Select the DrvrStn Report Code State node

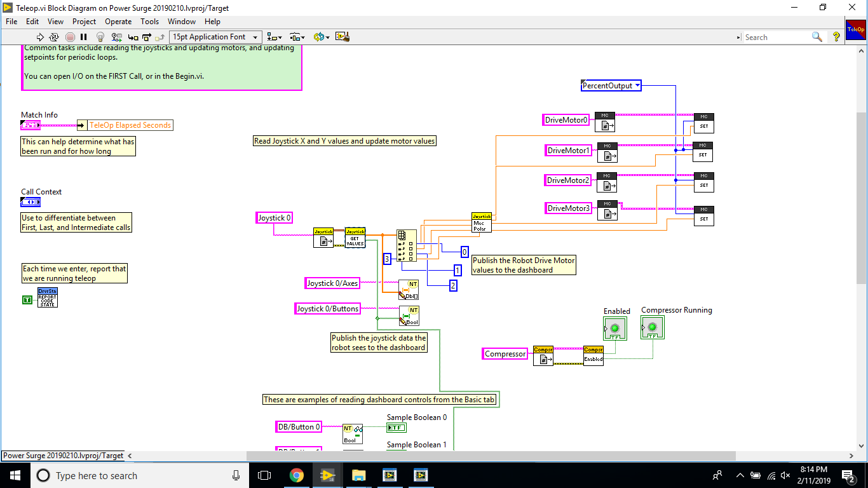[48, 297]
